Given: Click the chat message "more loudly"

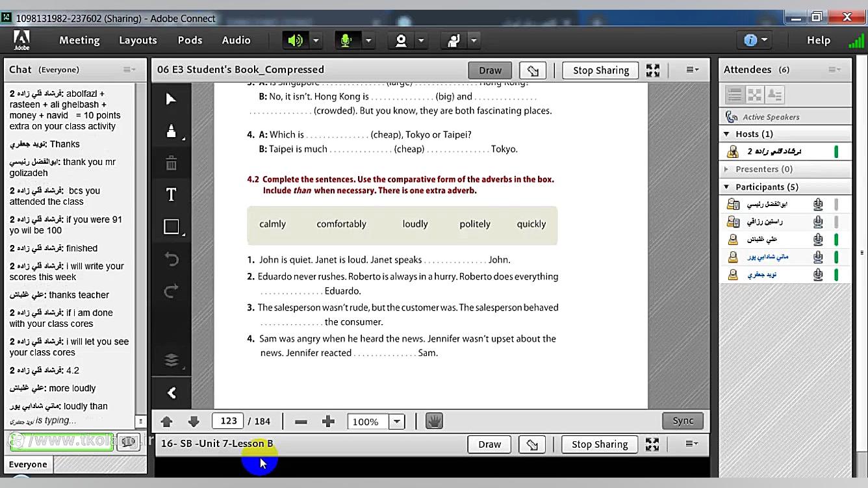Looking at the screenshot, I should click(72, 389).
